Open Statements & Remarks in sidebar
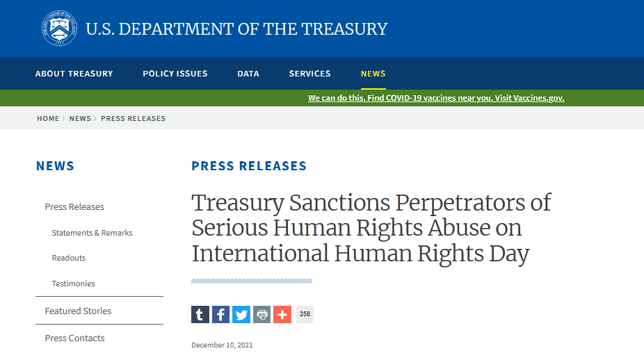 92,233
